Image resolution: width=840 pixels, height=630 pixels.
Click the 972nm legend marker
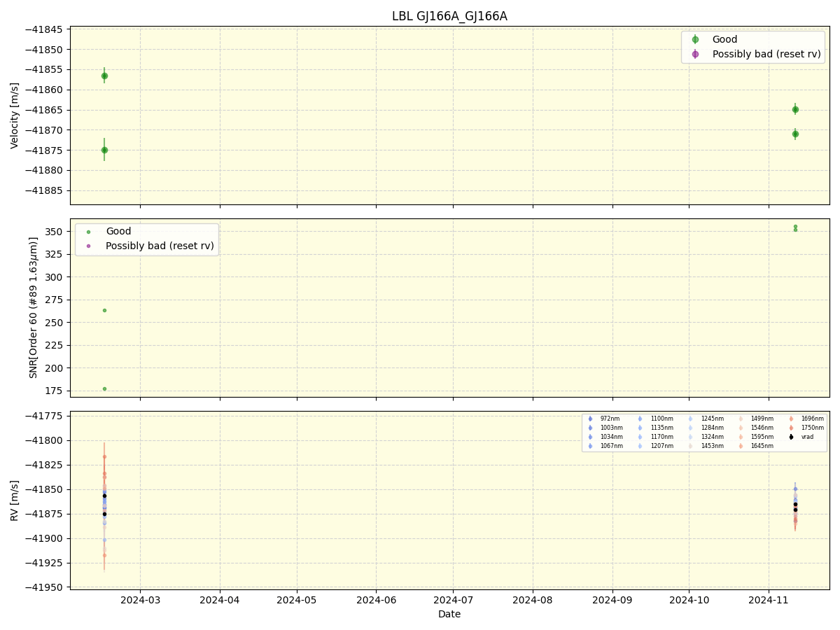pos(590,419)
